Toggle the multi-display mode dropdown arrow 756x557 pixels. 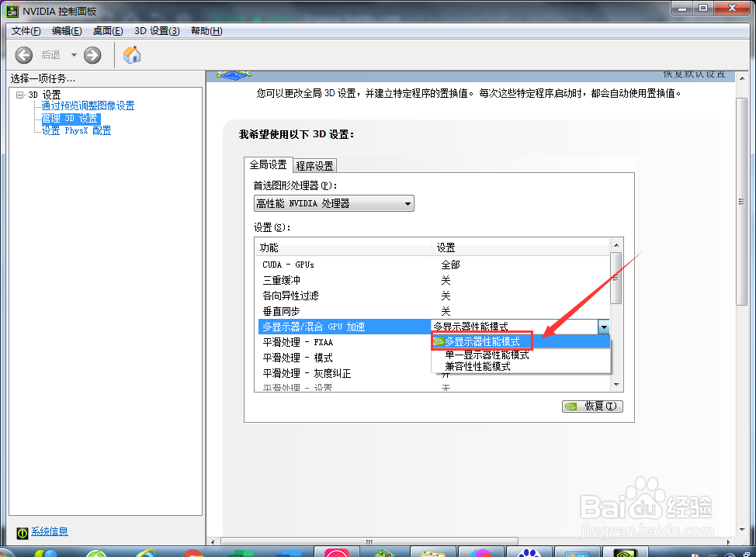604,327
